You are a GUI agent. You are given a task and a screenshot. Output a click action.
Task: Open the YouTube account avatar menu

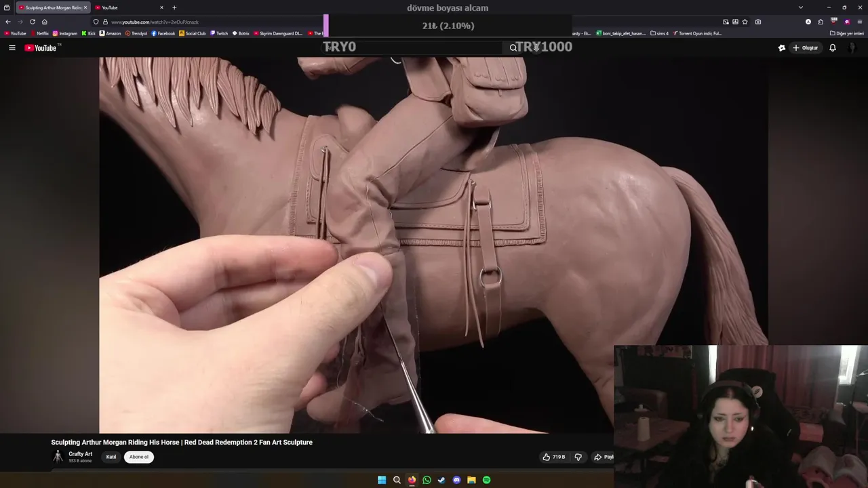coord(854,48)
